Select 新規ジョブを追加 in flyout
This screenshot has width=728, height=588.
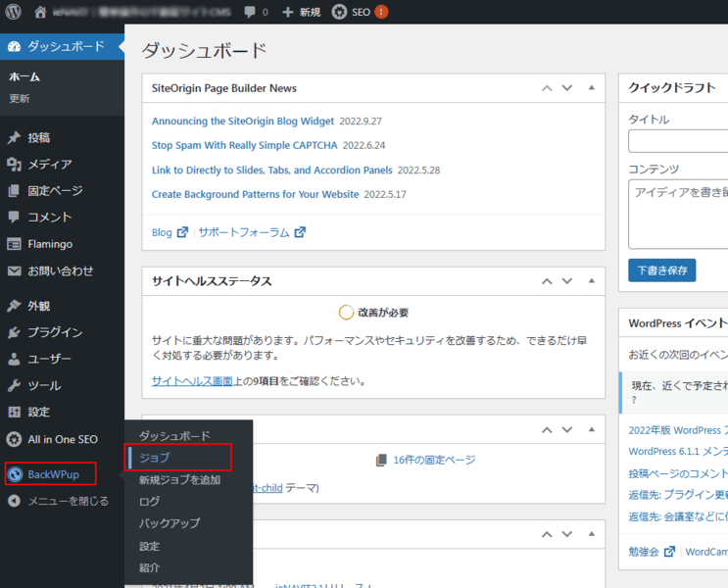click(179, 480)
